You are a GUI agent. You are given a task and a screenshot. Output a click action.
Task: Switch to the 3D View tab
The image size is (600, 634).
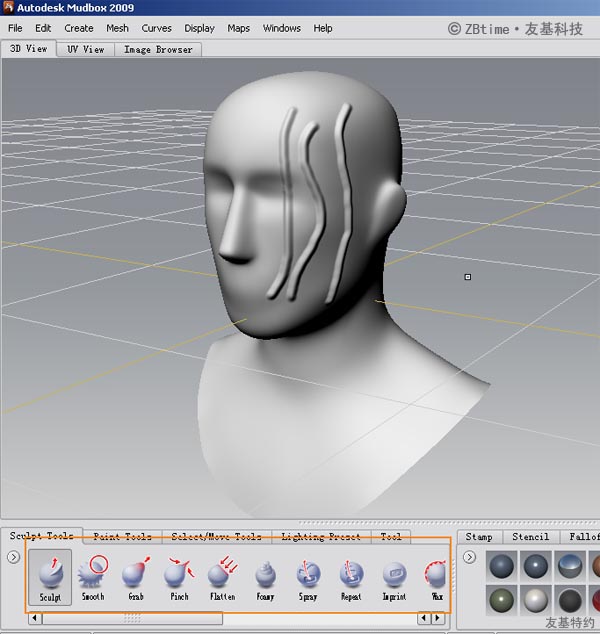(28, 49)
